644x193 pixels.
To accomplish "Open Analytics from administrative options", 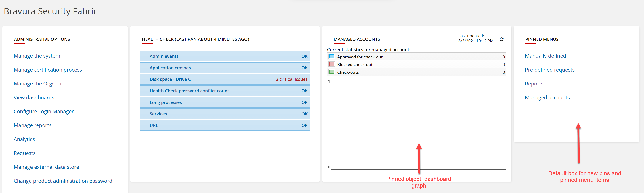I will (24, 139).
